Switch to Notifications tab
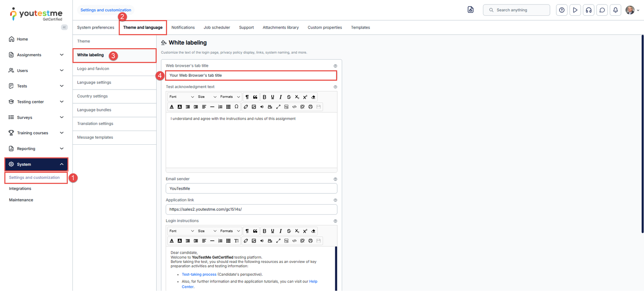Viewport: 644px width, 291px height. click(183, 27)
